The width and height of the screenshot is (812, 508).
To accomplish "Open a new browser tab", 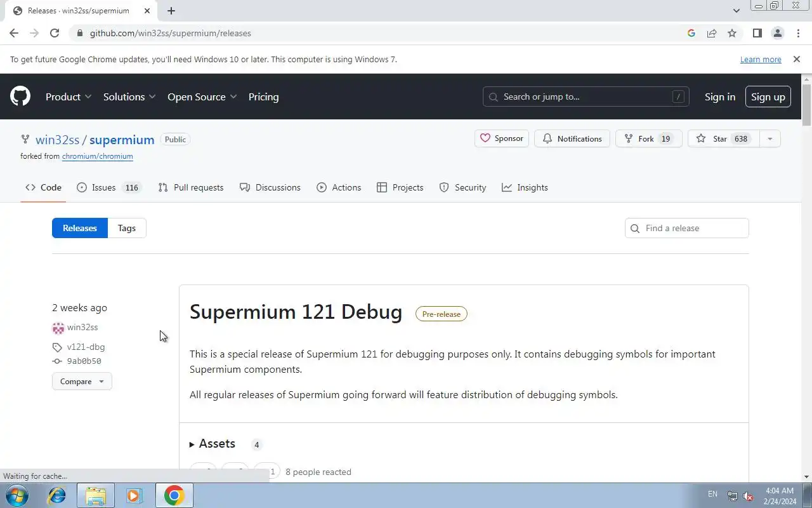I will [171, 11].
